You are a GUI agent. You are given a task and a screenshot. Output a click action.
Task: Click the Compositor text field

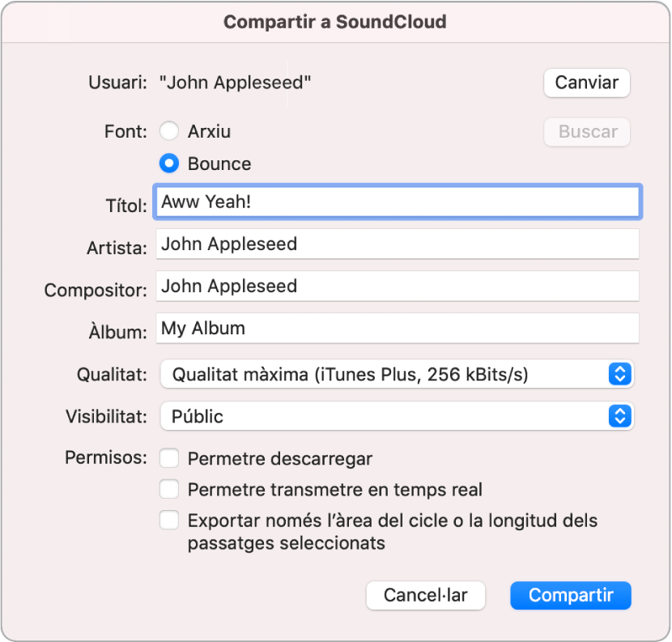click(397, 286)
